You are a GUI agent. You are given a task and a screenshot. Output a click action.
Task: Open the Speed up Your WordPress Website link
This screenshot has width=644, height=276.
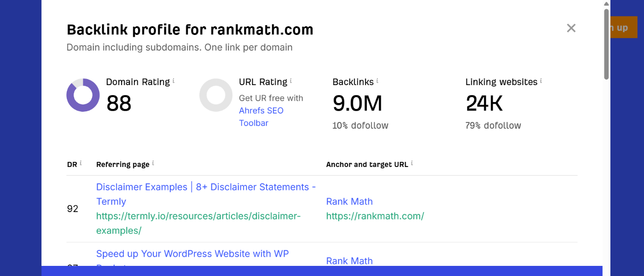(192, 253)
